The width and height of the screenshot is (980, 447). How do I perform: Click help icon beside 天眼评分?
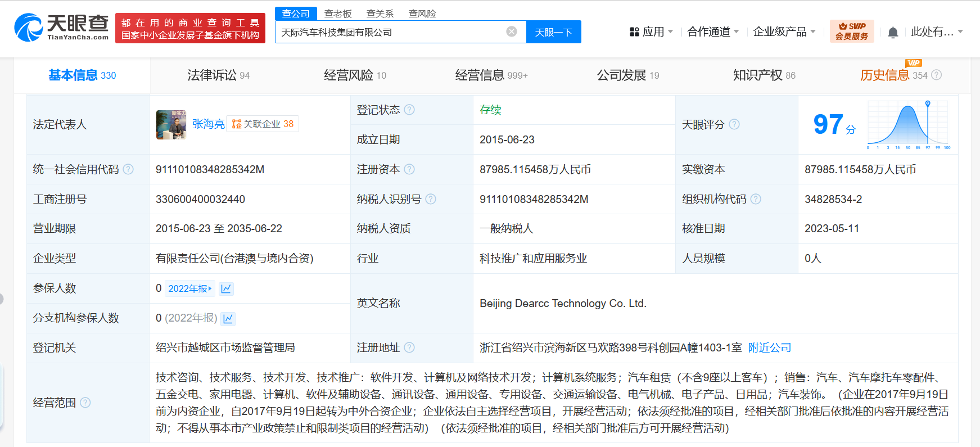[x=734, y=124]
